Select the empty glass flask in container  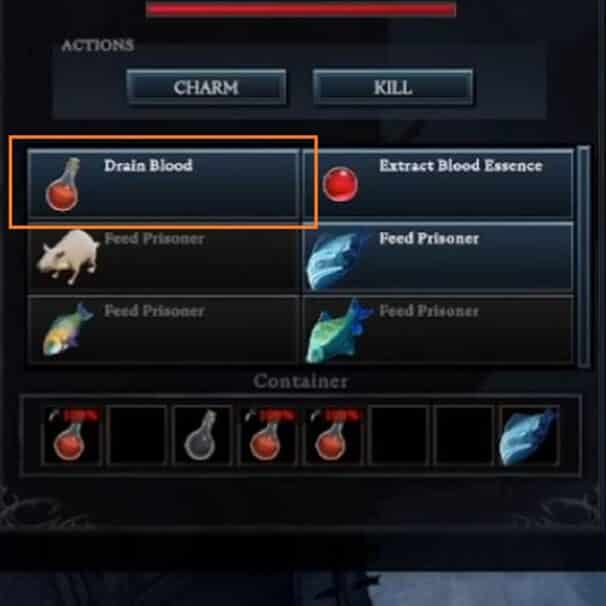coord(202,435)
